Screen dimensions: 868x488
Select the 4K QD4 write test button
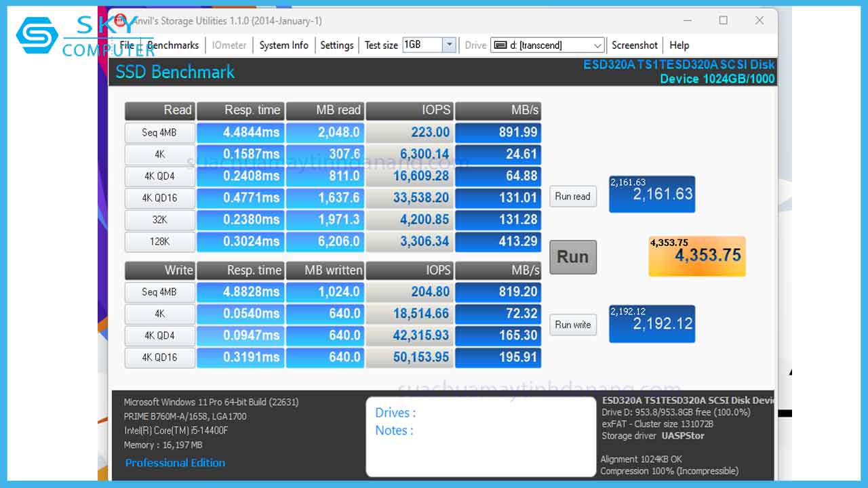click(159, 335)
